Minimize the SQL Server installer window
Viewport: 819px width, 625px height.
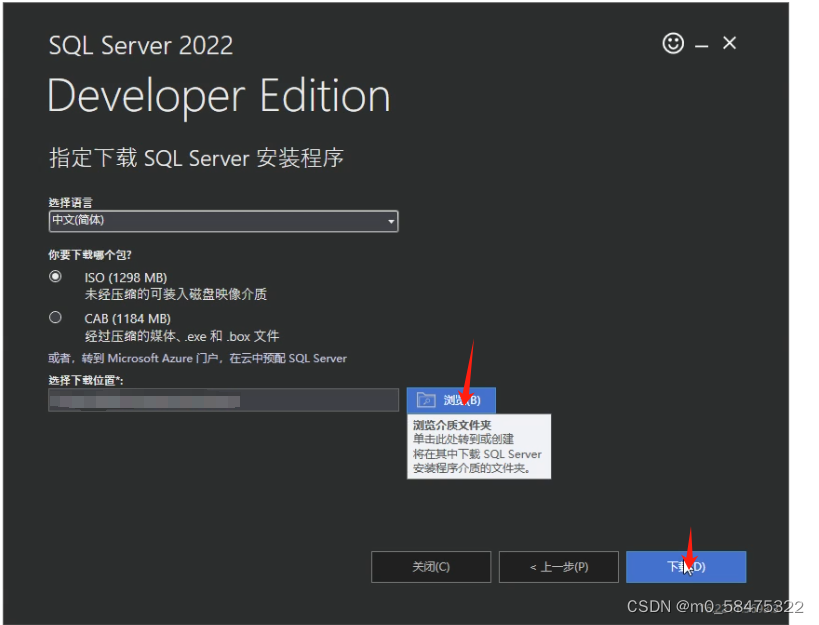[700, 43]
